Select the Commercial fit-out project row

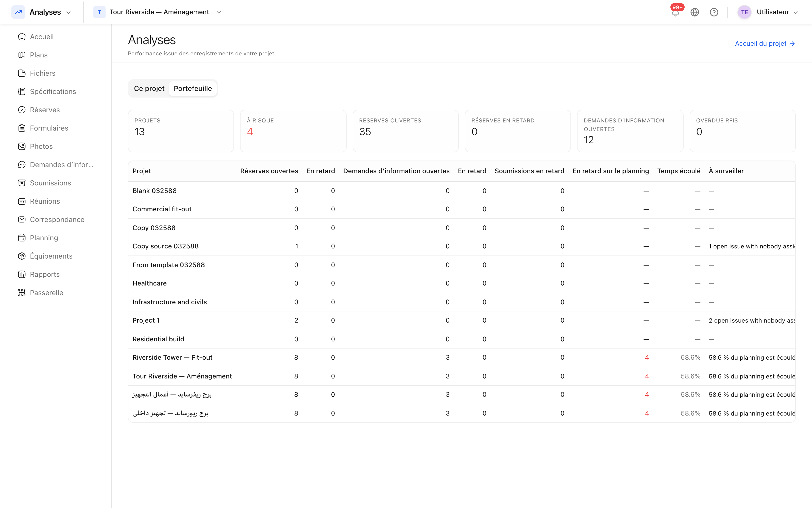tap(462, 209)
